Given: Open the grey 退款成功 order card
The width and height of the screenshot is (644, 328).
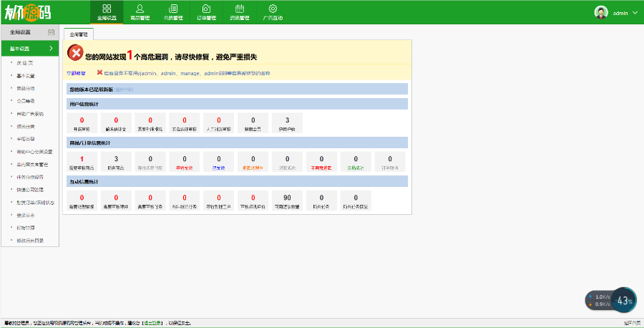Looking at the screenshot, I should [288, 162].
